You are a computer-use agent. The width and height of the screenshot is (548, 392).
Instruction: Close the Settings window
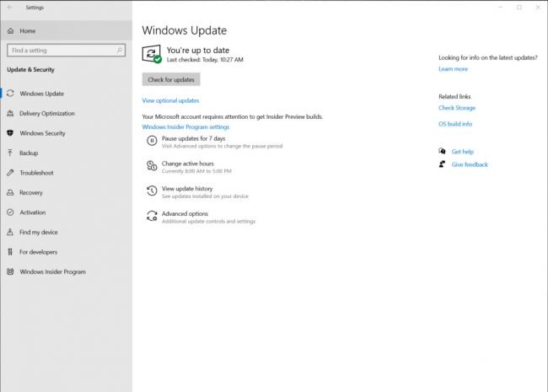[538, 8]
